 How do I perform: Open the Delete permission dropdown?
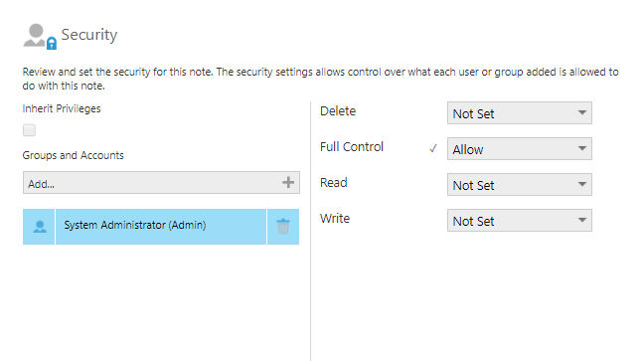(x=520, y=113)
